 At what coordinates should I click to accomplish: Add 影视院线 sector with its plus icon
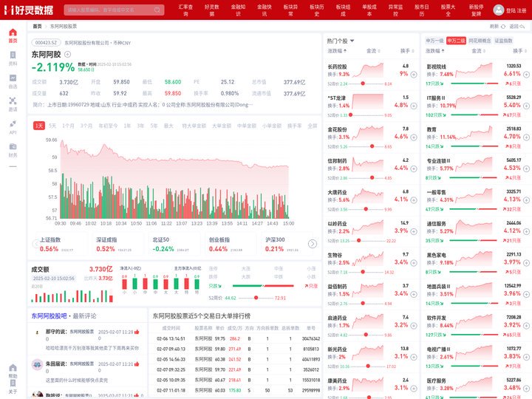tap(526, 75)
